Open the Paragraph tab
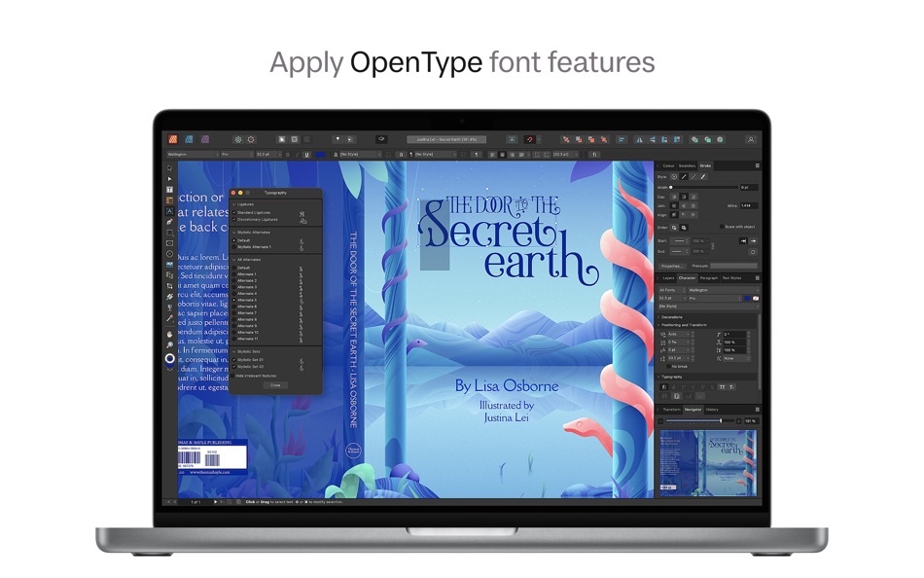Viewport: 924px width, 578px height. click(x=708, y=277)
